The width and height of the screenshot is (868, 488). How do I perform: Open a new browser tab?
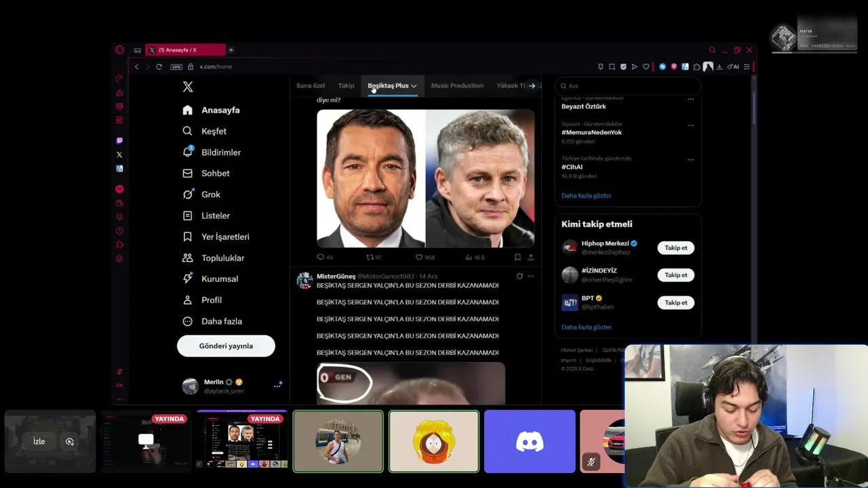(231, 50)
